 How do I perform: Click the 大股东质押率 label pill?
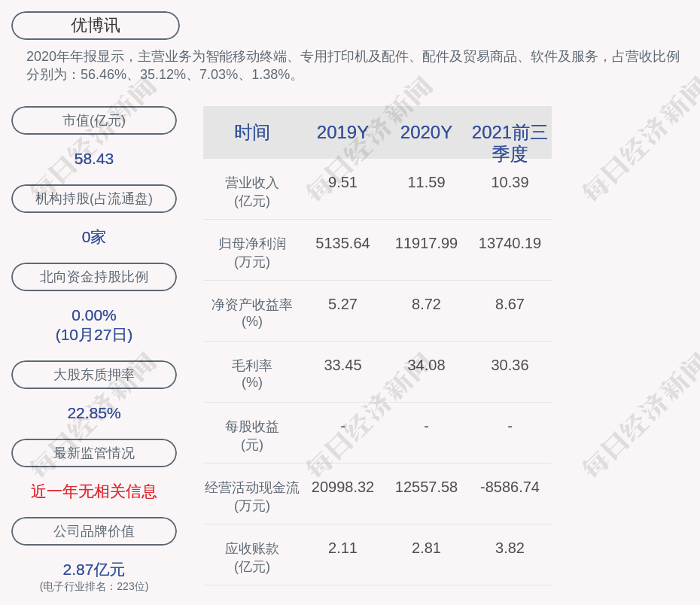[x=94, y=375]
